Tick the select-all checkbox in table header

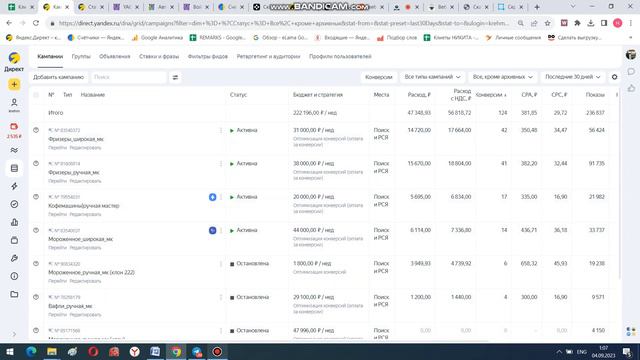[36, 95]
